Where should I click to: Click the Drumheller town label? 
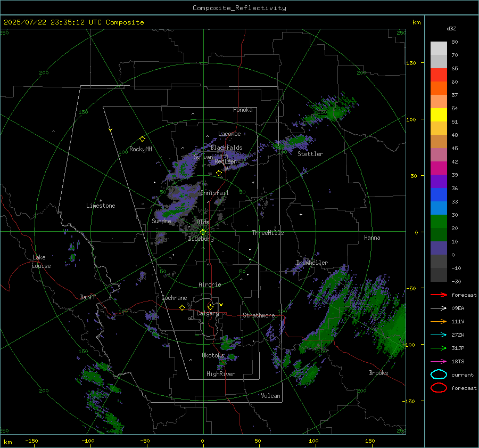(x=312, y=263)
